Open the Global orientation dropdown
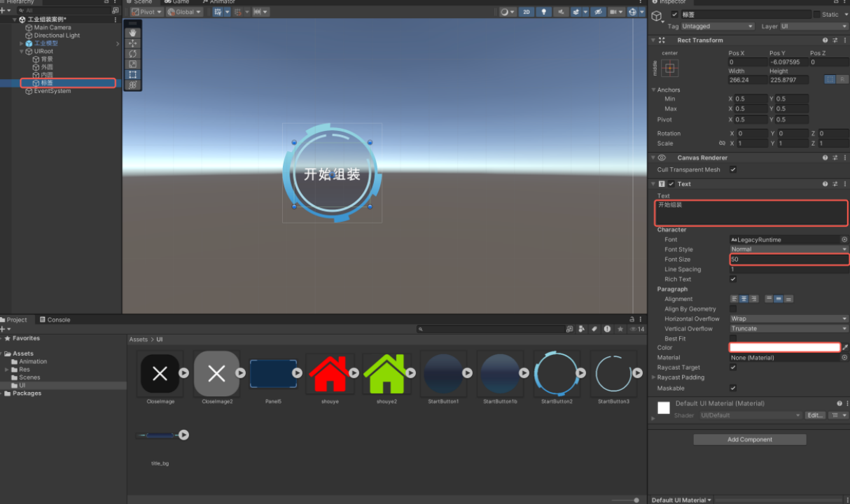The width and height of the screenshot is (850, 504). [185, 12]
